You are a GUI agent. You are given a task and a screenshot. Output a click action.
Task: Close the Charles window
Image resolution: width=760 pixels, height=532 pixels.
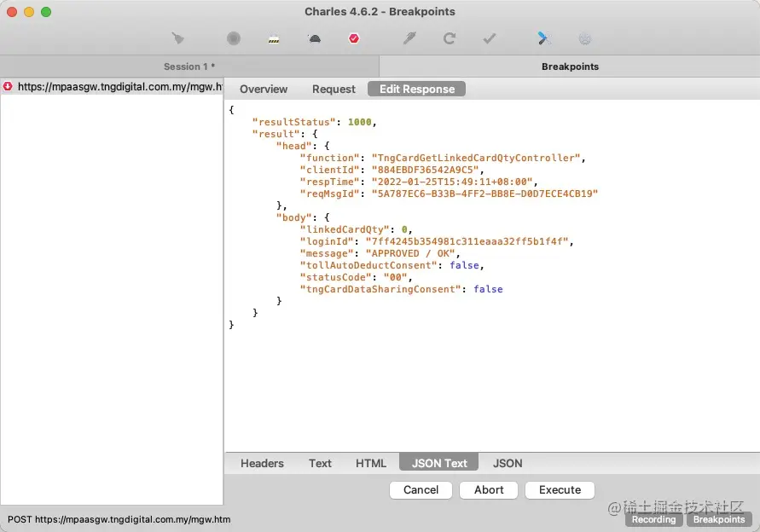(12, 12)
